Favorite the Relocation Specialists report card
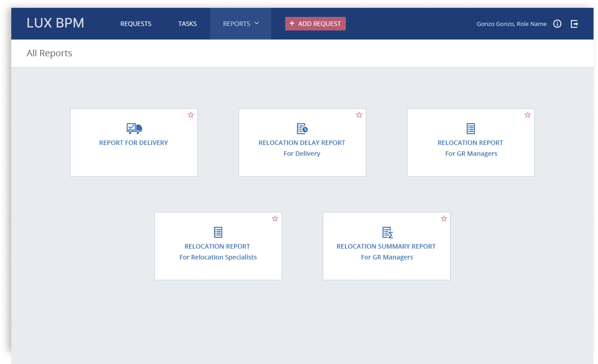This screenshot has width=598, height=364. [275, 218]
